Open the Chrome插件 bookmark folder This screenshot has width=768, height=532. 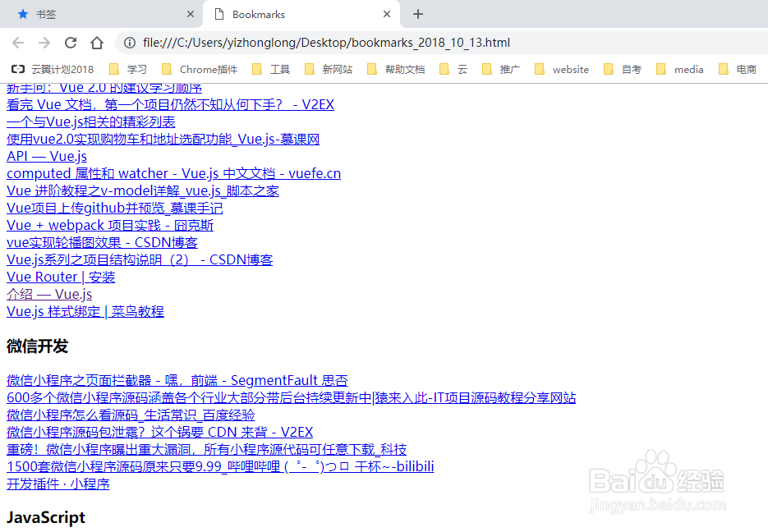[x=200, y=70]
